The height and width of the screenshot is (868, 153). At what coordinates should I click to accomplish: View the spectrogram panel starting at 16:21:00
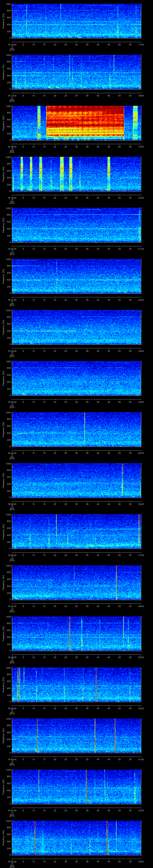(x=76, y=276)
